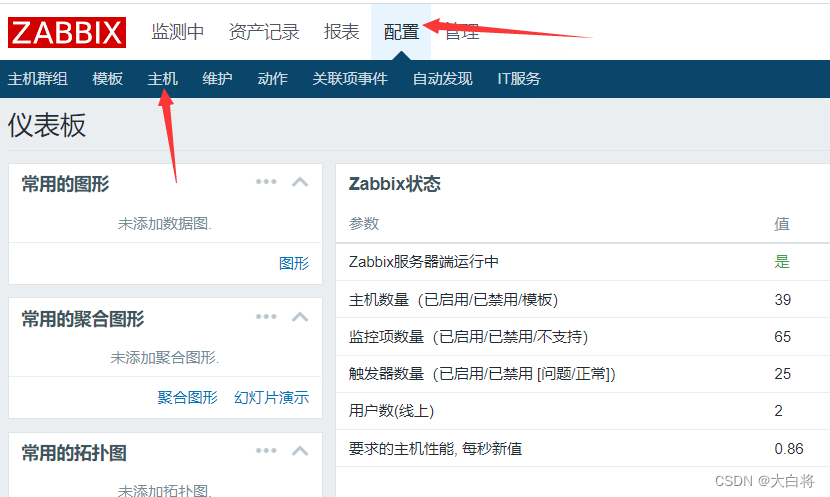Open the 监测中 top menu
The height and width of the screenshot is (497, 830).
coord(177,32)
